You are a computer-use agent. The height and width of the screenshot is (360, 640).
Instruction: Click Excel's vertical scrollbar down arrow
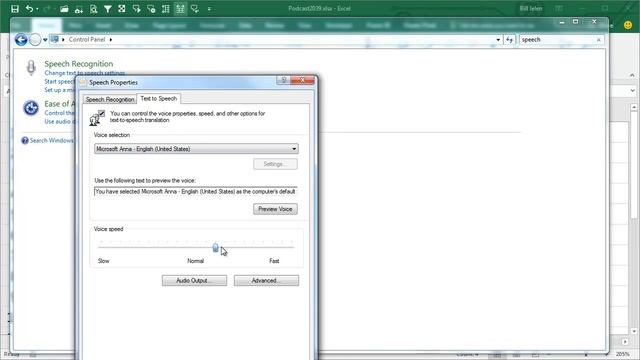point(634,331)
